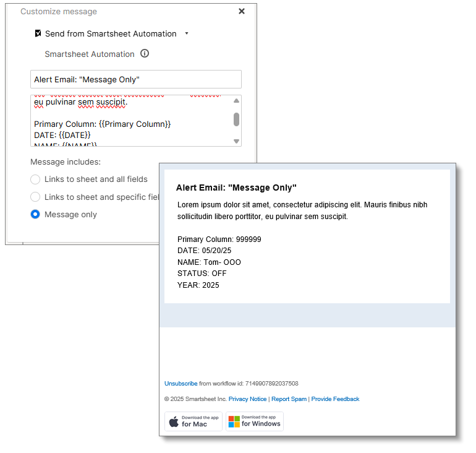The width and height of the screenshot is (476, 453).
Task: Click the email heading Alert Email: "Message Only"
Action: pyautogui.click(x=236, y=188)
